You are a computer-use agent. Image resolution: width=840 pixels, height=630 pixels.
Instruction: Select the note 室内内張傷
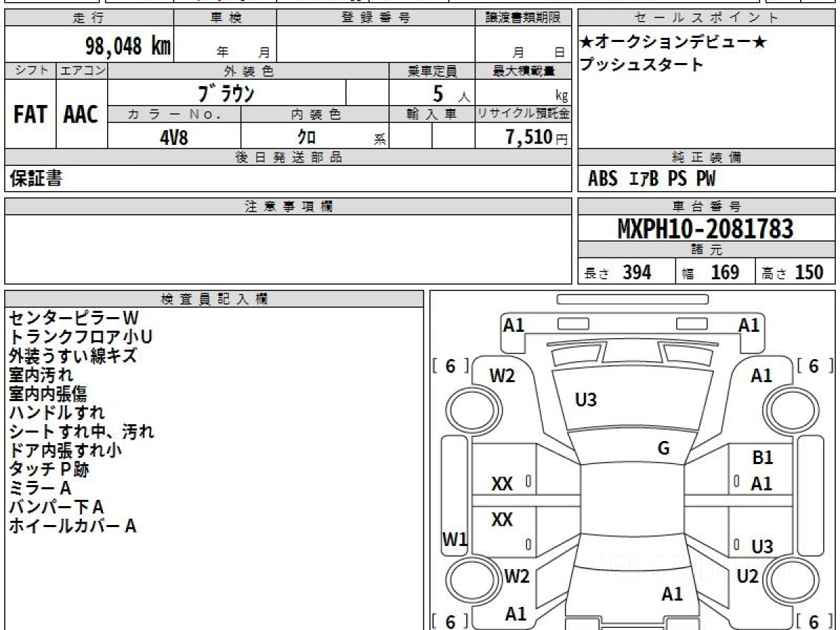click(x=48, y=394)
